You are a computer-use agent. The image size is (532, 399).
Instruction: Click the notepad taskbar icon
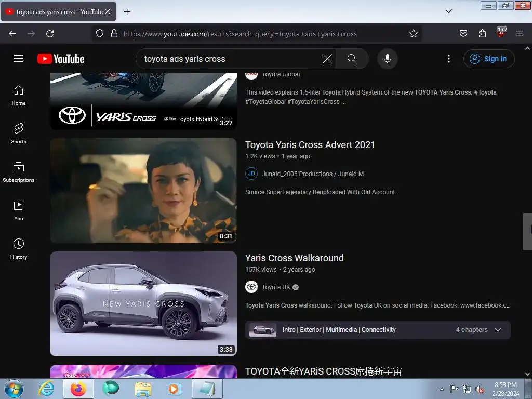point(207,389)
